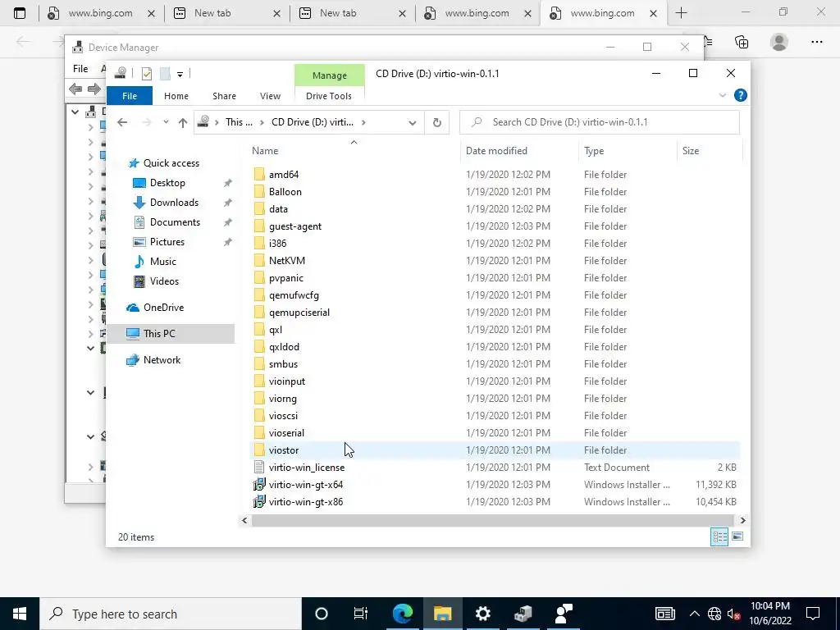Go up one folder level arrow
This screenshot has width=840, height=630.
(183, 122)
